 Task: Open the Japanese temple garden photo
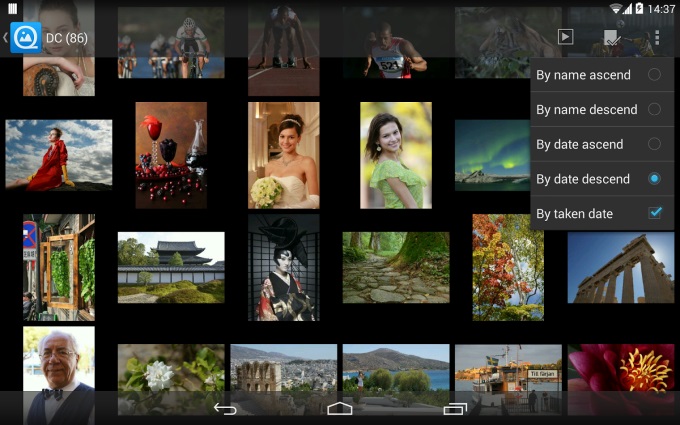171,266
